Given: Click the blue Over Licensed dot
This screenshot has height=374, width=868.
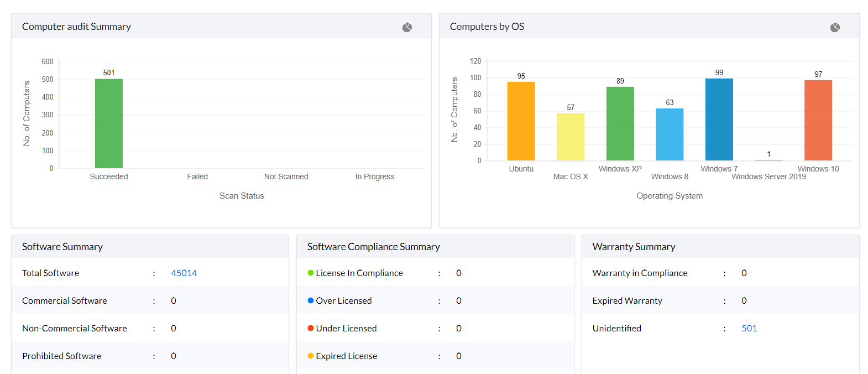Looking at the screenshot, I should point(311,300).
